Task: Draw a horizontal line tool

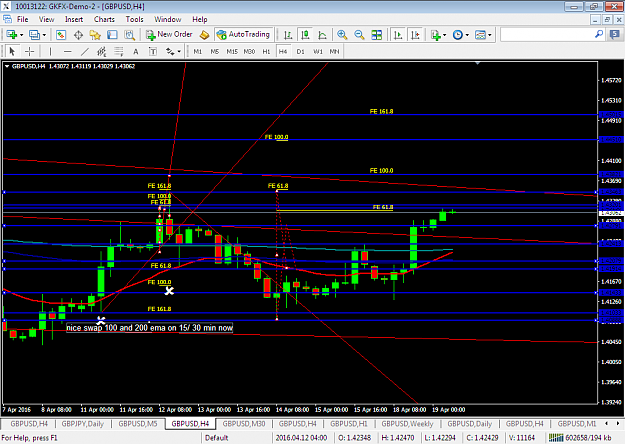Action: click(x=67, y=51)
